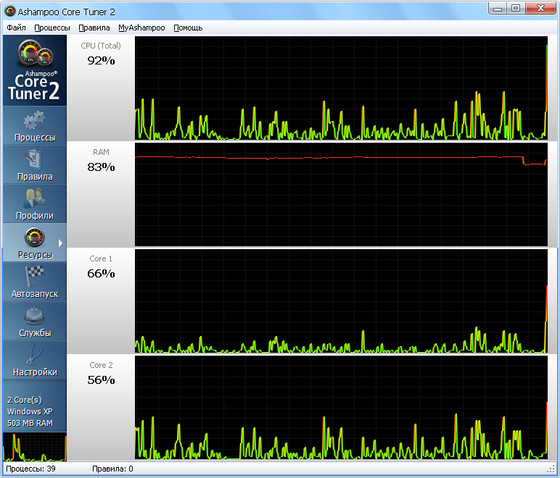Image resolution: width=560 pixels, height=478 pixels.
Task: Click the CPU (Total) usage graph
Action: [x=341, y=88]
